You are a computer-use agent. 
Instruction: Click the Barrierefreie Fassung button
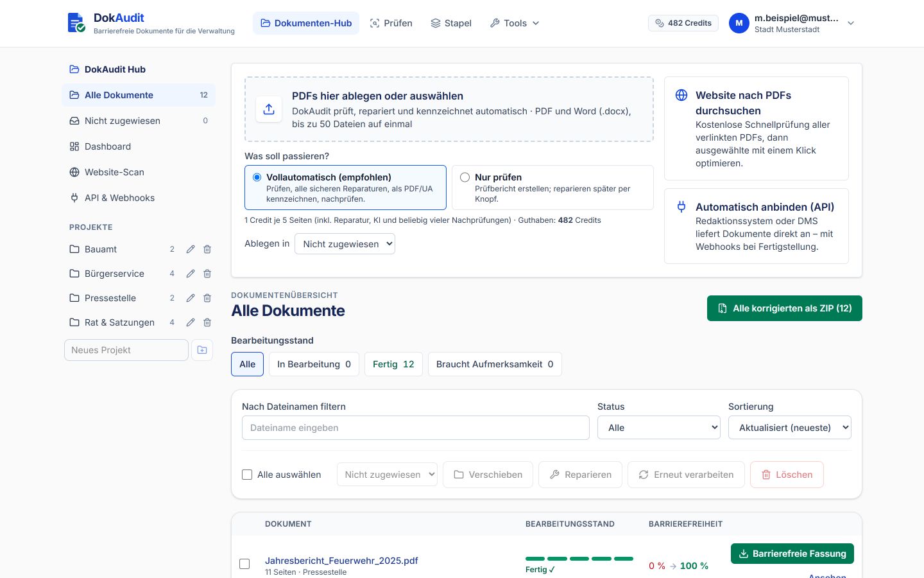[792, 554]
